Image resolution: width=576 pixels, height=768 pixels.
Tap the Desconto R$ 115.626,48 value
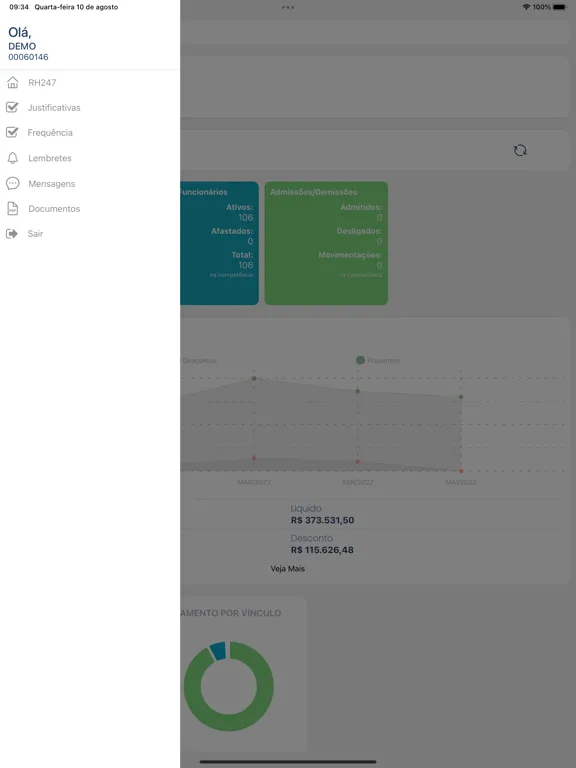322,550
